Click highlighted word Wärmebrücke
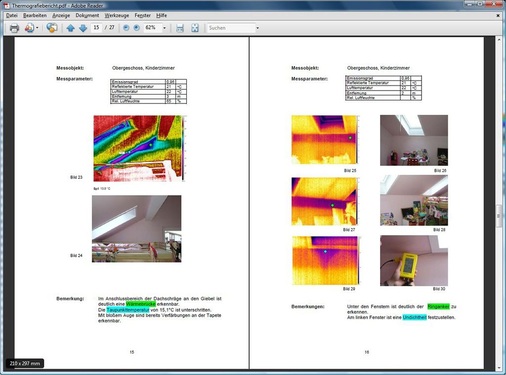The width and height of the screenshot is (506, 375). click(x=141, y=304)
